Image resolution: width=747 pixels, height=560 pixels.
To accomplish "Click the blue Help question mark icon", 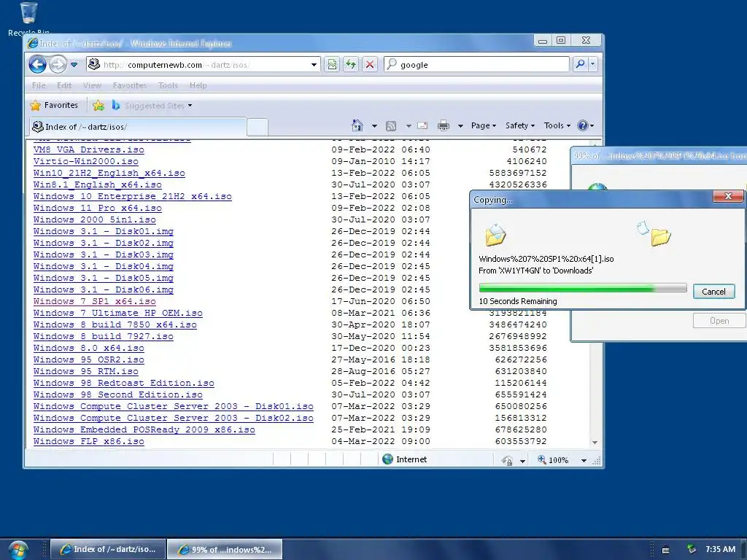I will coord(583,125).
